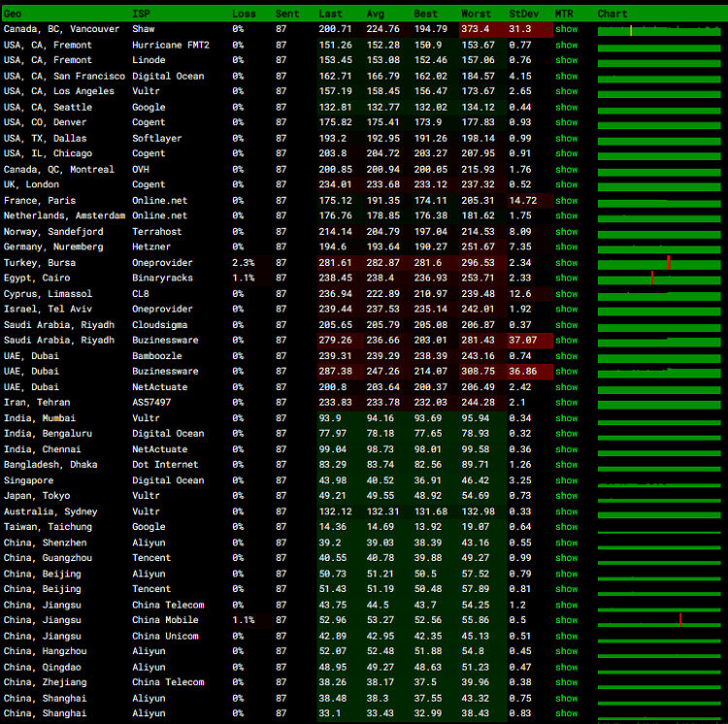
Task: Show MTR for Zhejiang China Telecom
Action: click(567, 681)
